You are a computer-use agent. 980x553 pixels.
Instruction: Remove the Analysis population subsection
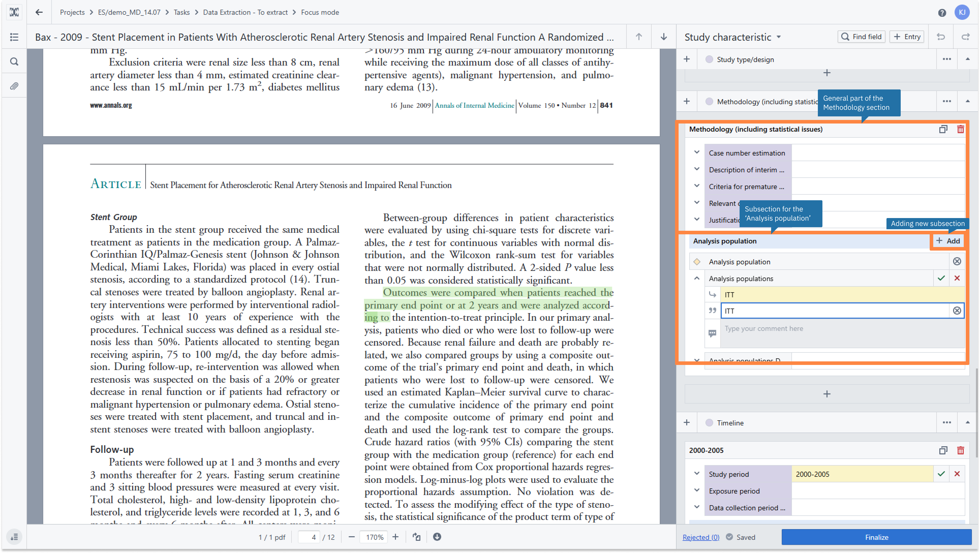pos(957,261)
